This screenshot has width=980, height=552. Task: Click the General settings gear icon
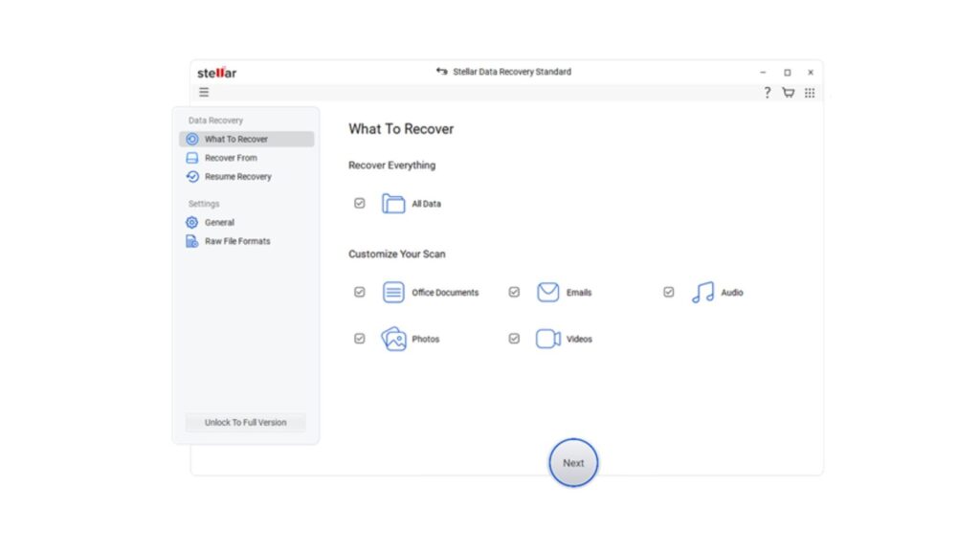tap(191, 222)
